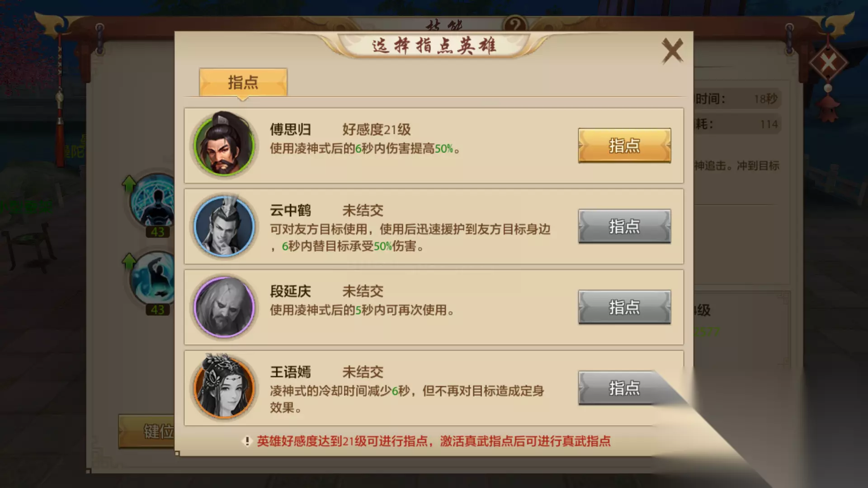
Task: Click the red 英雄好感度 hint text
Action: 434,441
